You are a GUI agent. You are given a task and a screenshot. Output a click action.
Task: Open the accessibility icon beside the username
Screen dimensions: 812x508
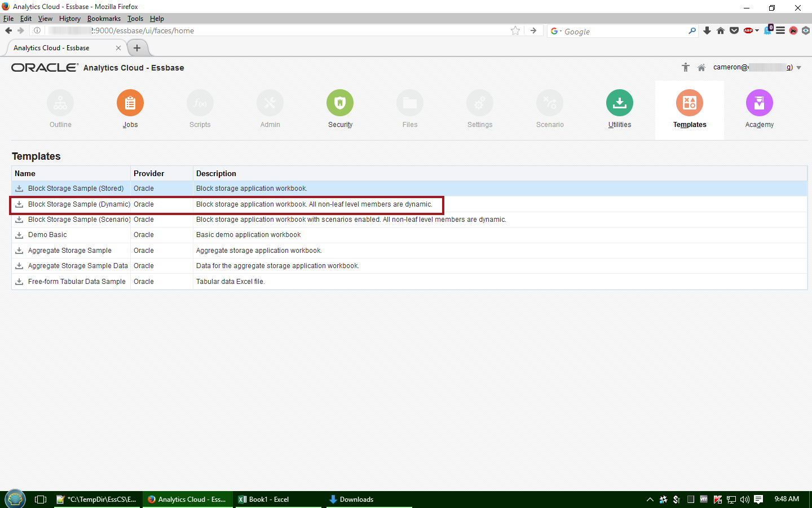pyautogui.click(x=686, y=68)
